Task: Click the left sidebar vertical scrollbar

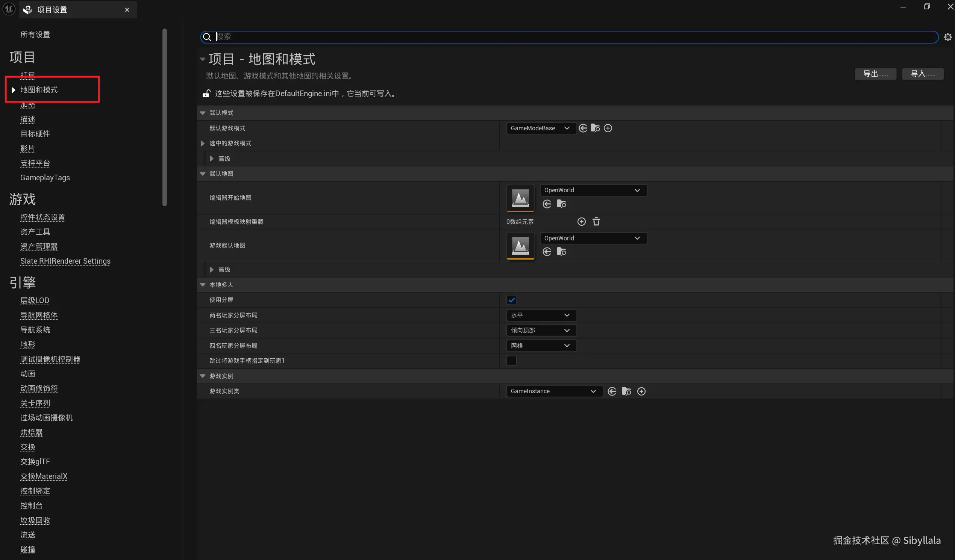Action: (164, 118)
